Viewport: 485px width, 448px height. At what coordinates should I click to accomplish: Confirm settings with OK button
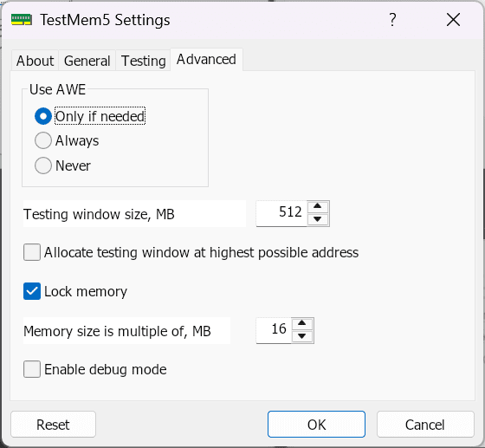tap(316, 425)
